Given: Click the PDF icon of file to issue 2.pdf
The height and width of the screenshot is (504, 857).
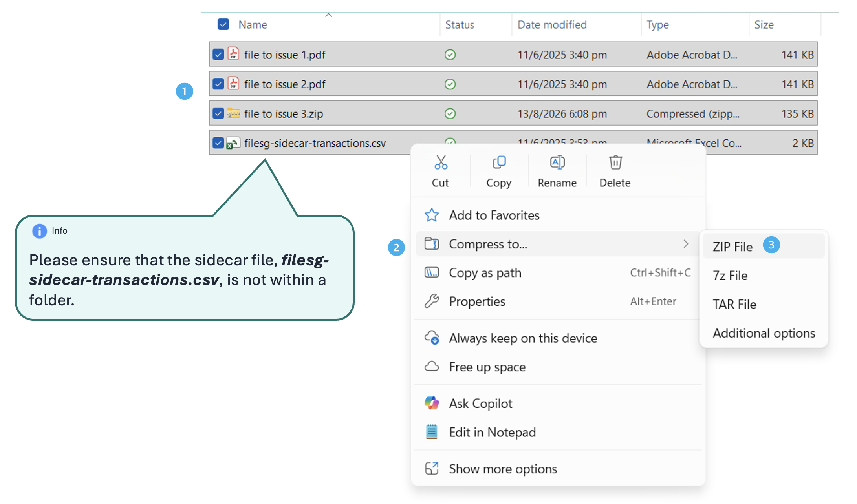Looking at the screenshot, I should tap(233, 83).
